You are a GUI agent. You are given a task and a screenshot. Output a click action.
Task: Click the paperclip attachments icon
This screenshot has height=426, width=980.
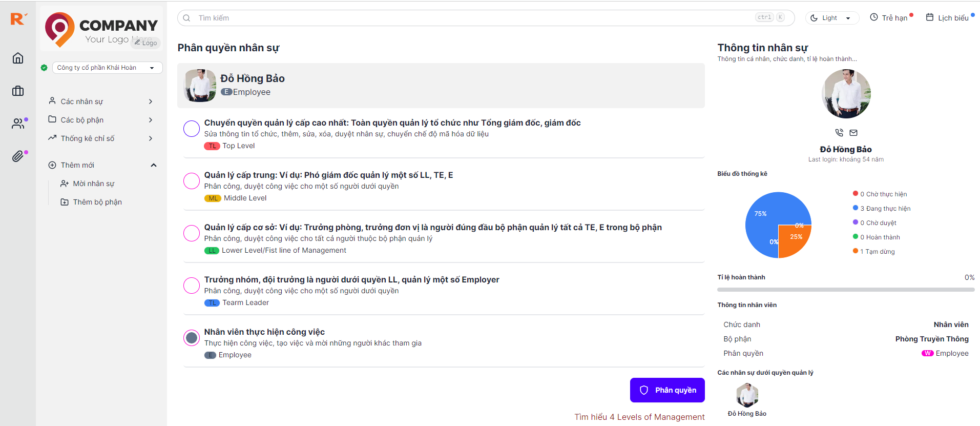18,156
